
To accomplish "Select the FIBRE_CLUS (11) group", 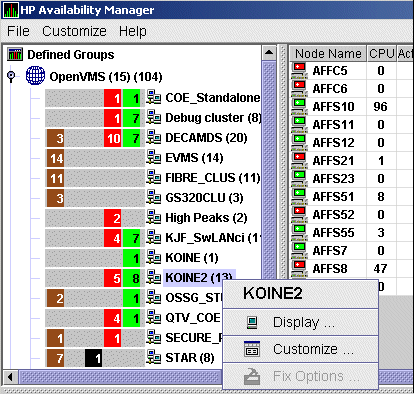I will [213, 178].
